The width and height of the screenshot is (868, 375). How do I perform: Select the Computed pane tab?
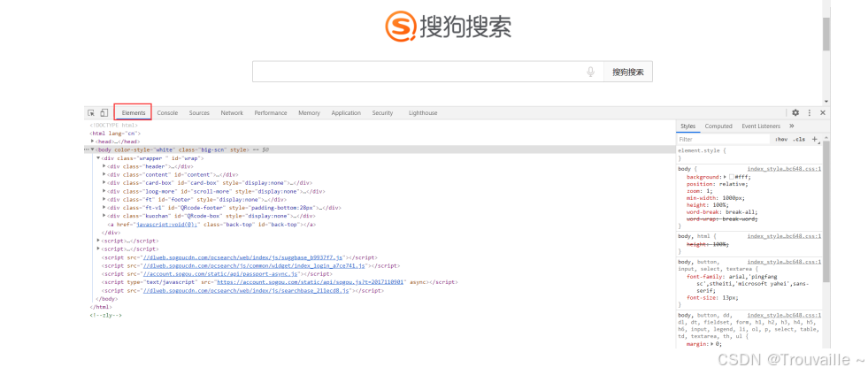(x=718, y=126)
